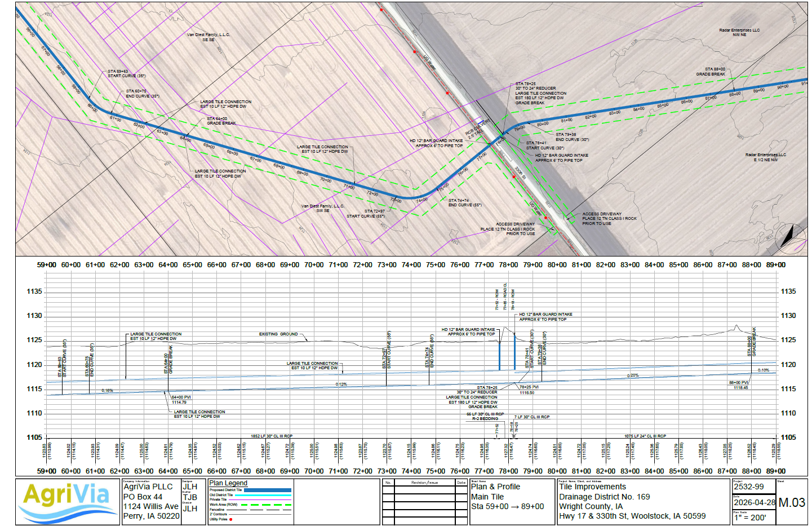Click the 1852 LF 30" CL III RCP note
Image resolution: width=812 pixels, height=526 pixels.
(x=272, y=436)
